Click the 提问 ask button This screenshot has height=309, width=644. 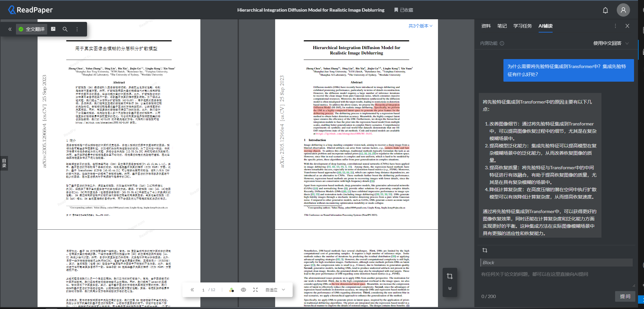coord(625,296)
